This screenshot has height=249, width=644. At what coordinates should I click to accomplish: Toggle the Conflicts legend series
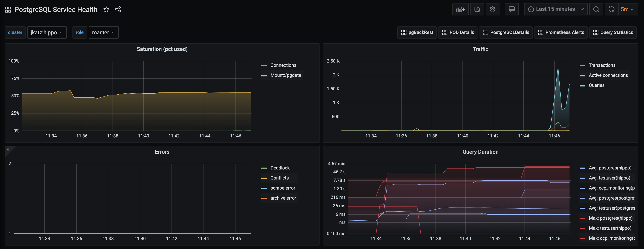coord(279,178)
